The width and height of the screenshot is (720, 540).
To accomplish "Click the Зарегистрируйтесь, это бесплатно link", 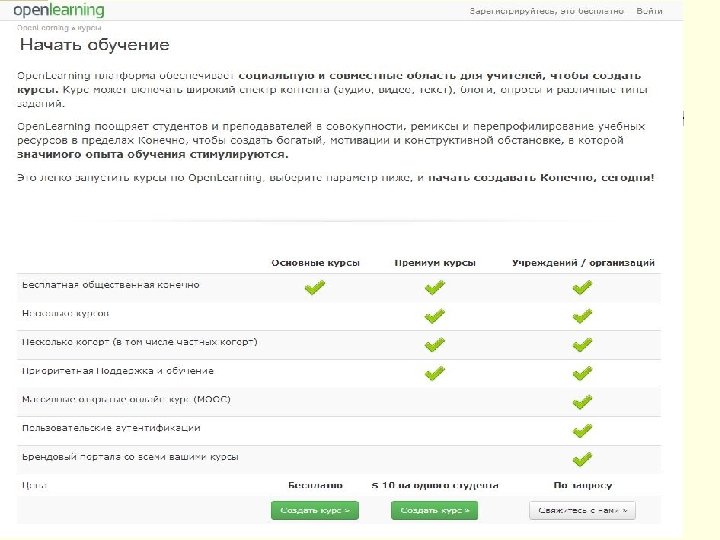I will (547, 12).
